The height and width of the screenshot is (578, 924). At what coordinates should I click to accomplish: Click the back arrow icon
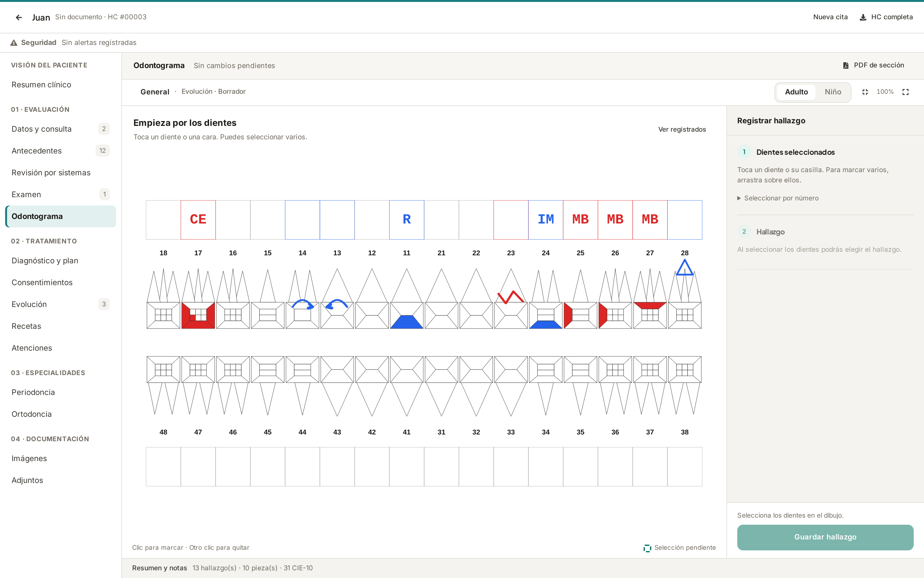pos(19,18)
